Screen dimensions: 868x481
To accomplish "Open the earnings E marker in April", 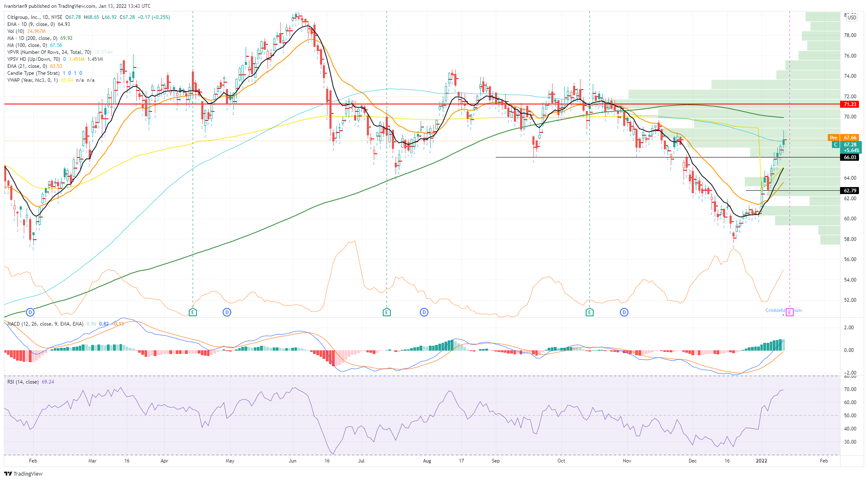I will click(193, 312).
